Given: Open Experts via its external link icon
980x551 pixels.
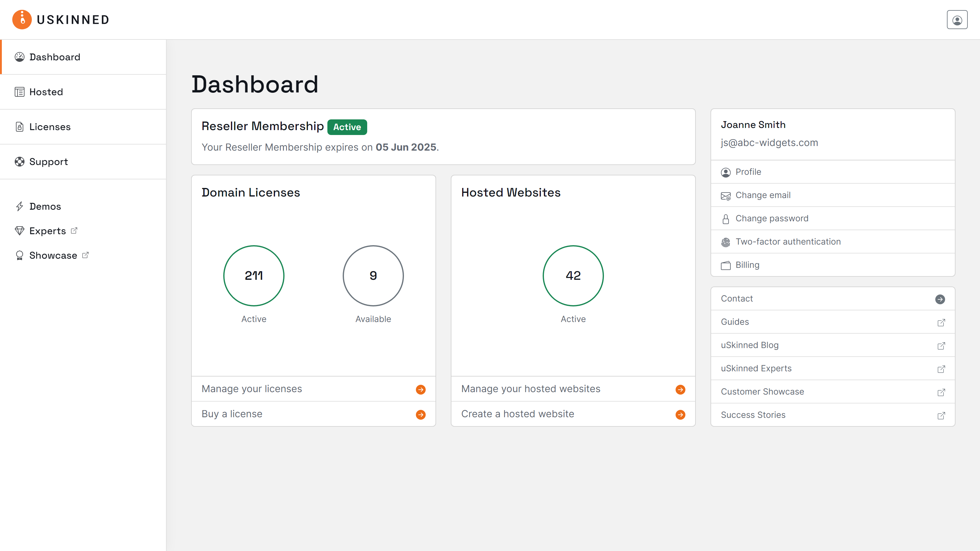Looking at the screenshot, I should coord(74,231).
